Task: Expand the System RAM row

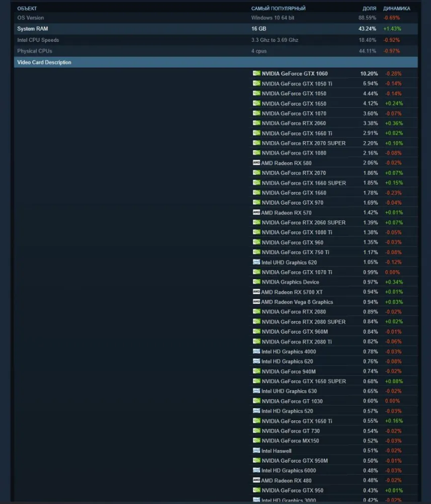Action: (x=32, y=29)
